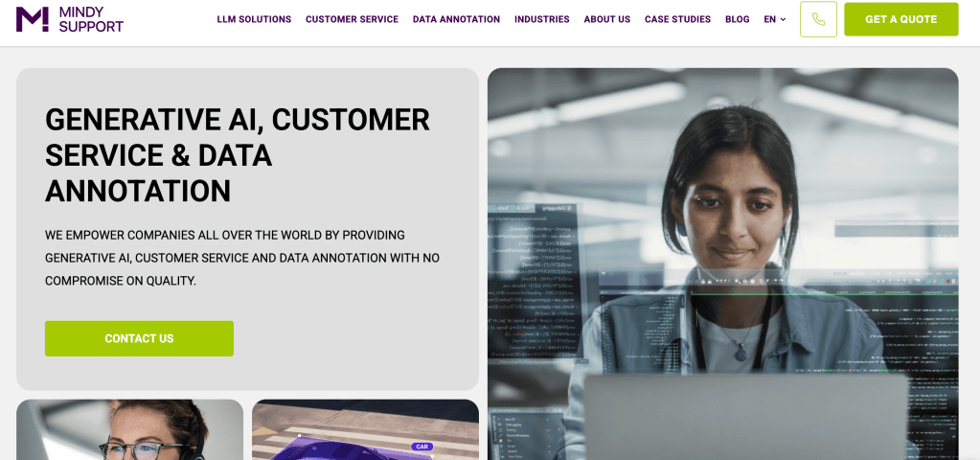Open the LLM Solutions menu

tap(254, 19)
